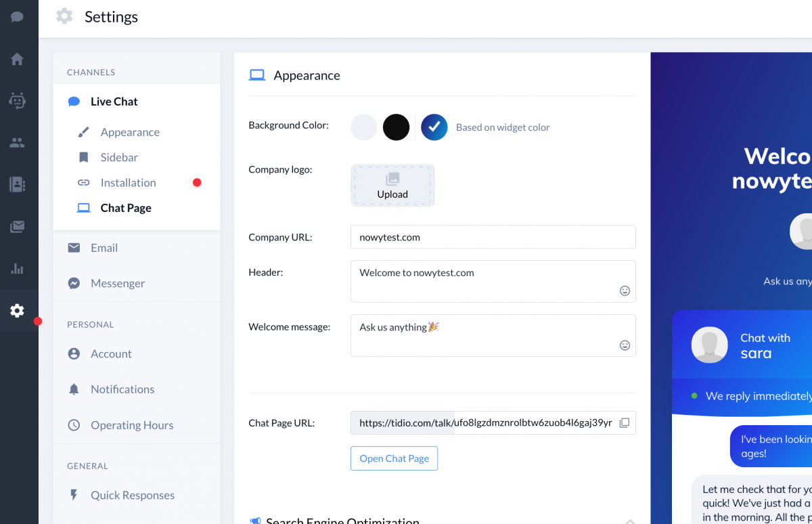This screenshot has height=524, width=812.
Task: Click the clock icon beside Operating Hours
Action: [74, 425]
